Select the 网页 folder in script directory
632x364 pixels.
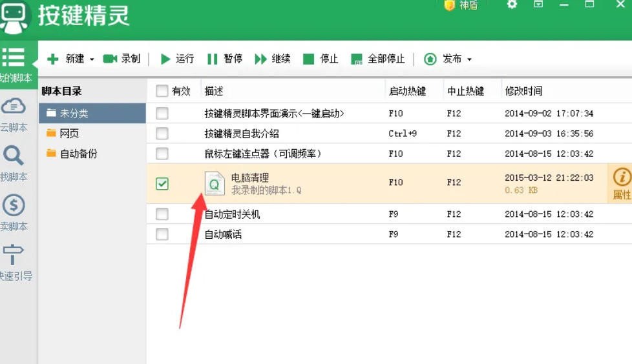pos(69,134)
